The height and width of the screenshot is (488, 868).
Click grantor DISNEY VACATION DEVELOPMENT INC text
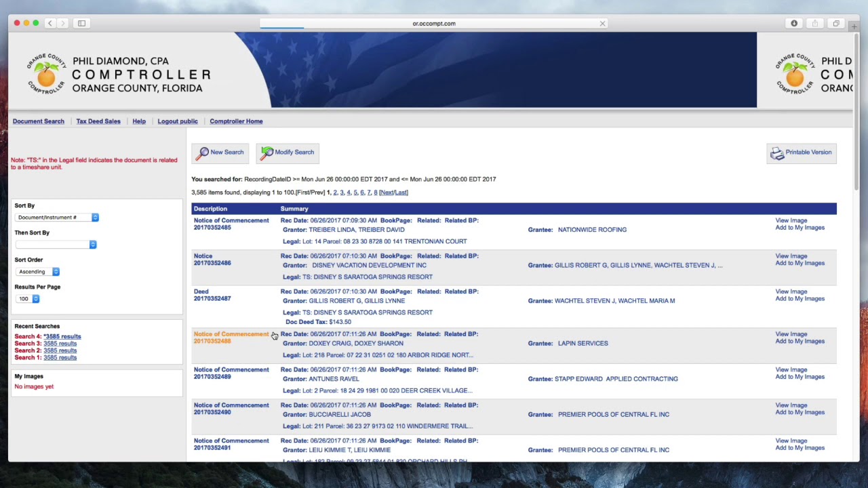pos(370,266)
